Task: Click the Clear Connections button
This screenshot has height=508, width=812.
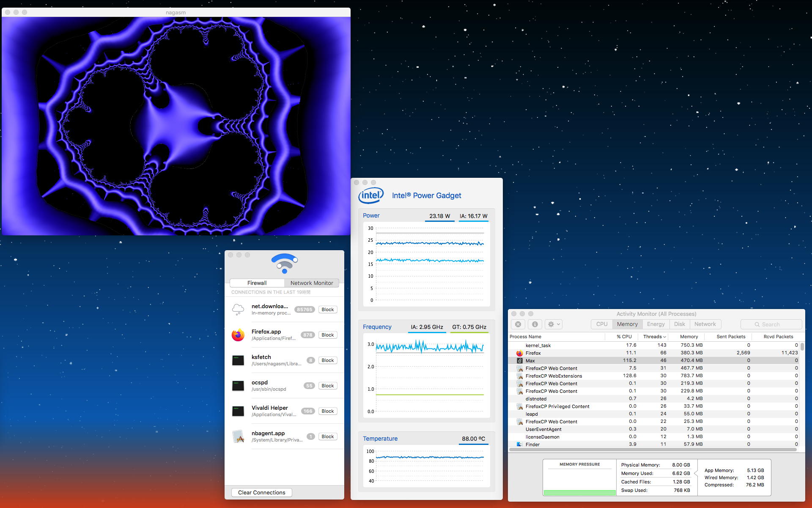Action: (261, 492)
